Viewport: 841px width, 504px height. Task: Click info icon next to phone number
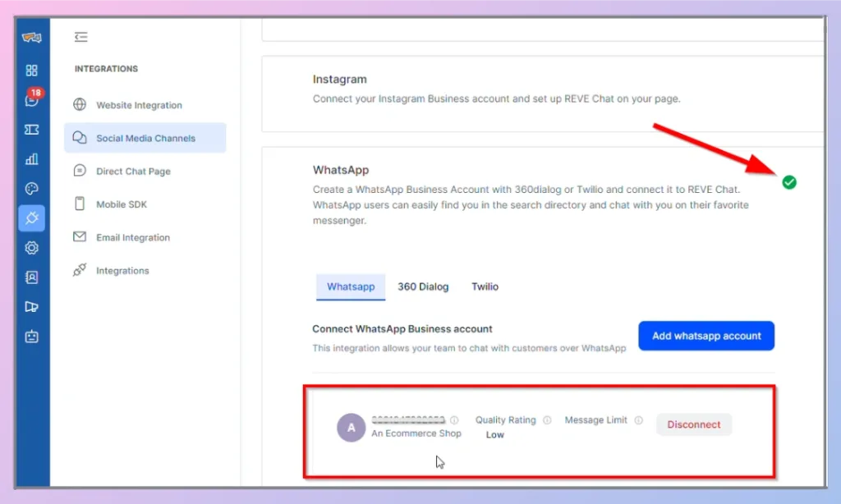click(x=454, y=419)
